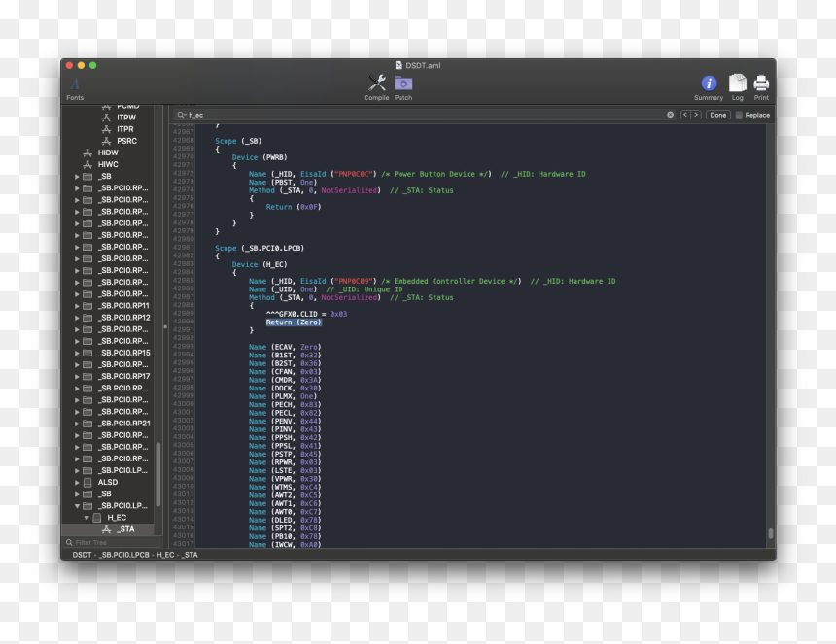This screenshot has height=644, width=836.
Task: Expand the ALSD tree item
Action: point(77,482)
